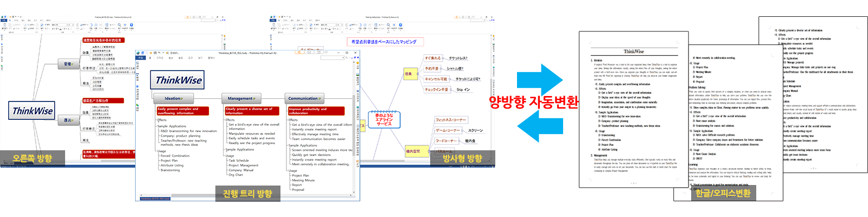868x217 pixels.
Task: Select 'Meet remotely in collaboration meeting' item
Action: 321,164
